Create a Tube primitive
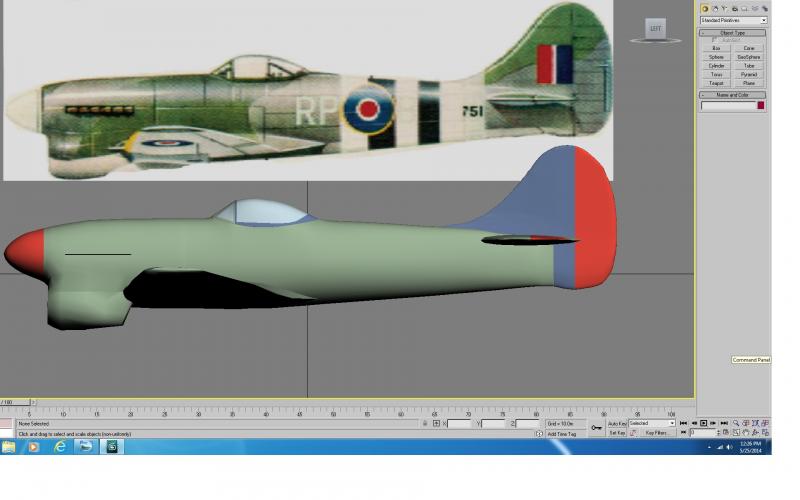Screen dimensions: 800x500 coord(748,65)
